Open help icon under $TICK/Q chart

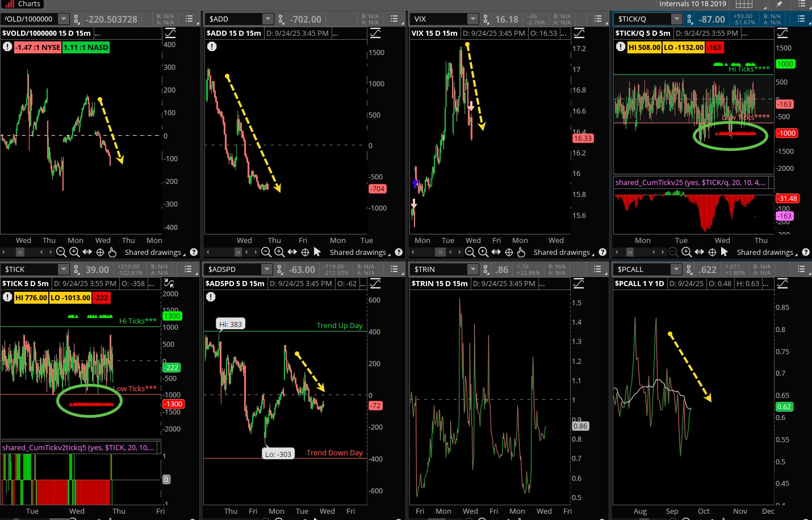[806, 252]
